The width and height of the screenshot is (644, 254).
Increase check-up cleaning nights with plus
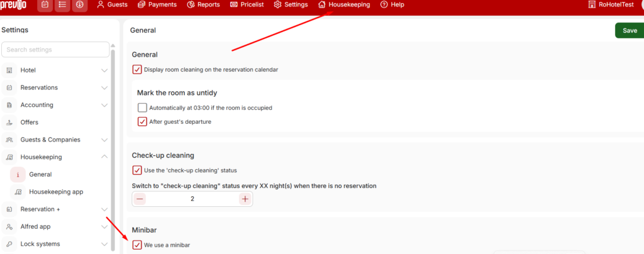245,199
